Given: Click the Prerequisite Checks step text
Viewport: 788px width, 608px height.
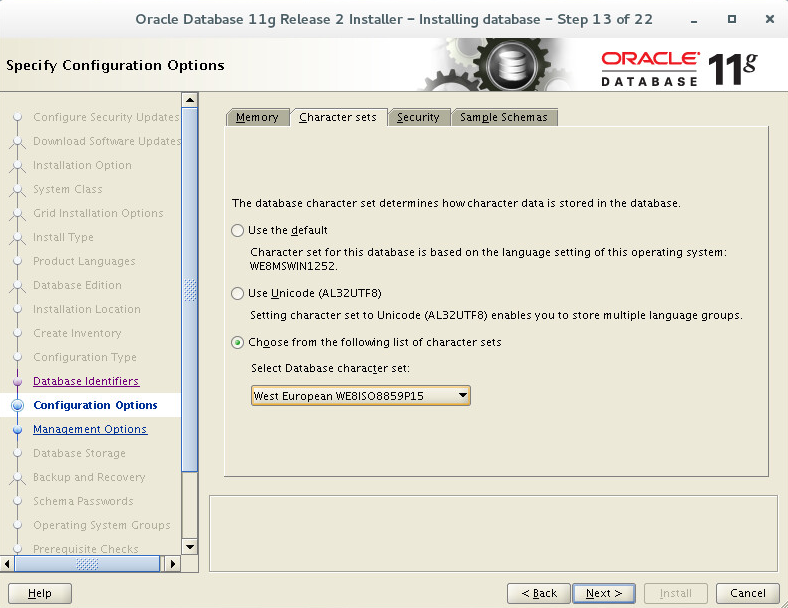Looking at the screenshot, I should pos(86,549).
